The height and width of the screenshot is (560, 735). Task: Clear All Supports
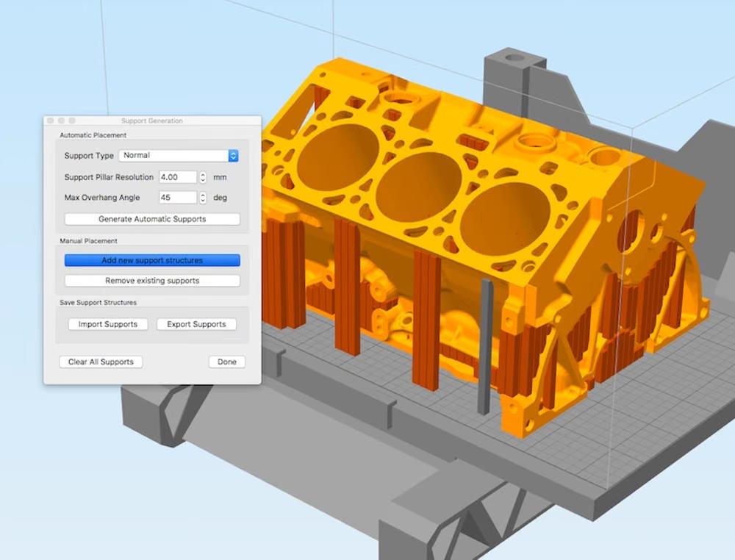[100, 362]
